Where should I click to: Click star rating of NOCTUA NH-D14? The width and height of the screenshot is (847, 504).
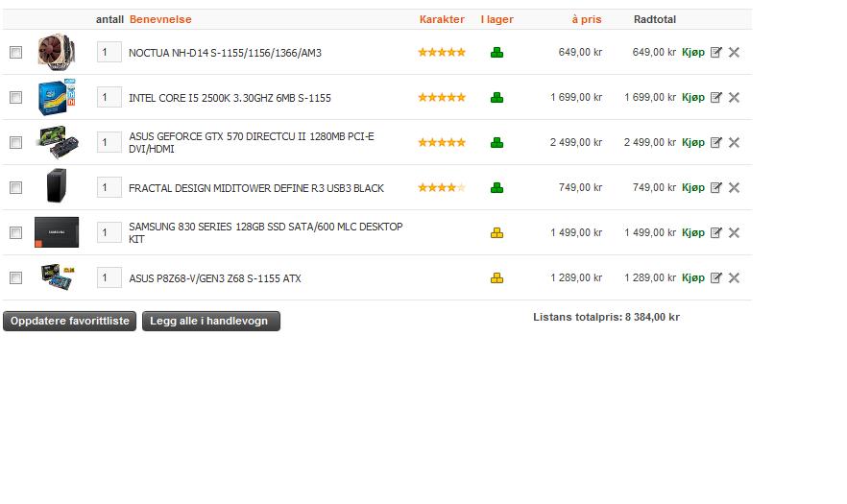pos(442,53)
